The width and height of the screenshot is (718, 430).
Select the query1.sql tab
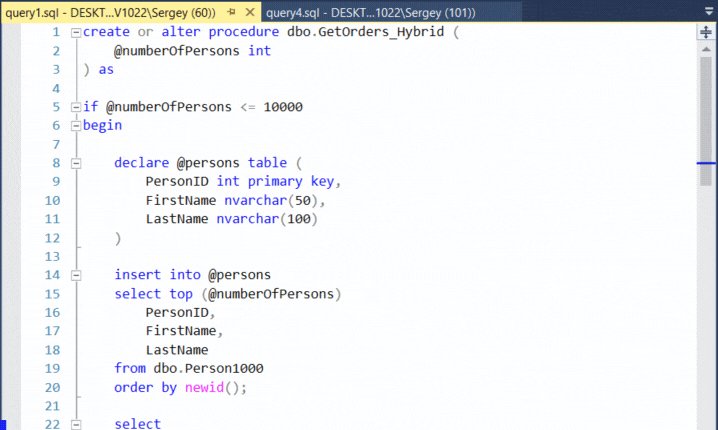(x=110, y=12)
